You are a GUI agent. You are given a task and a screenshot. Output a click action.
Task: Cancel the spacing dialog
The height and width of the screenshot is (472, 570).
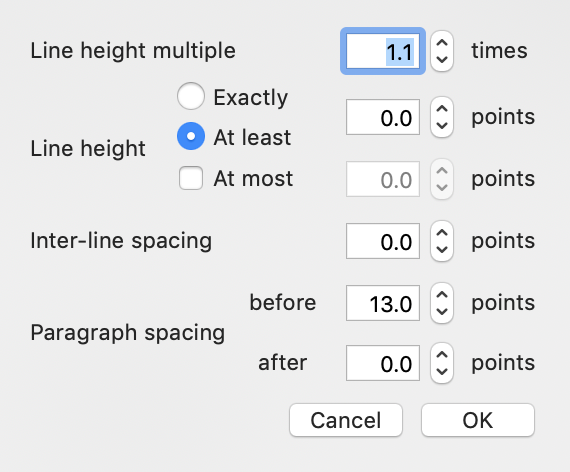coord(346,420)
